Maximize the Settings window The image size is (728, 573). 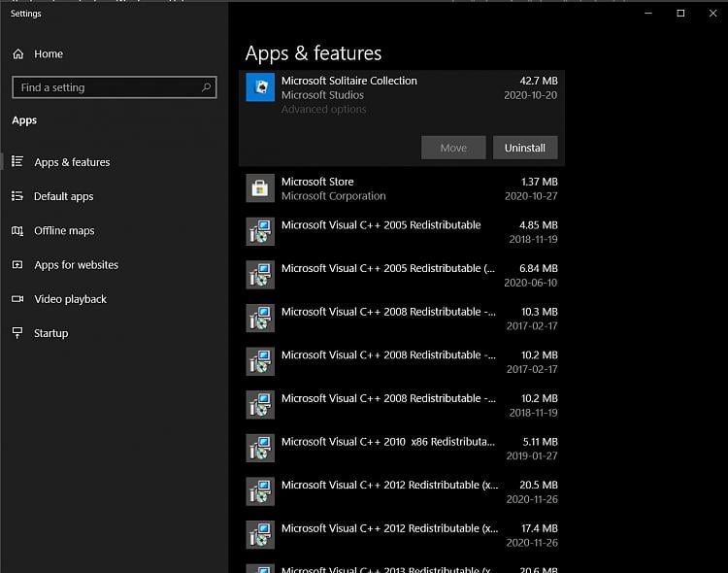(680, 13)
